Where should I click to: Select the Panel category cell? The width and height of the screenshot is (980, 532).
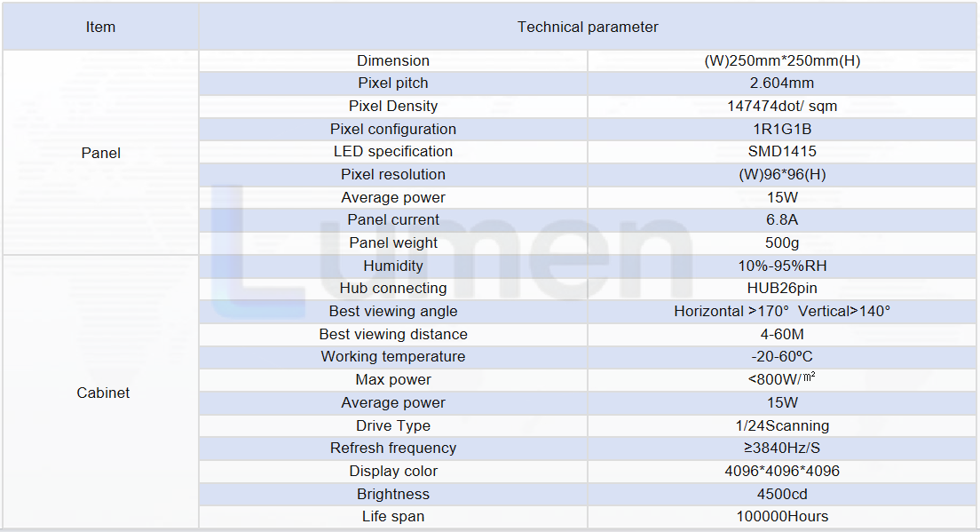100,153
